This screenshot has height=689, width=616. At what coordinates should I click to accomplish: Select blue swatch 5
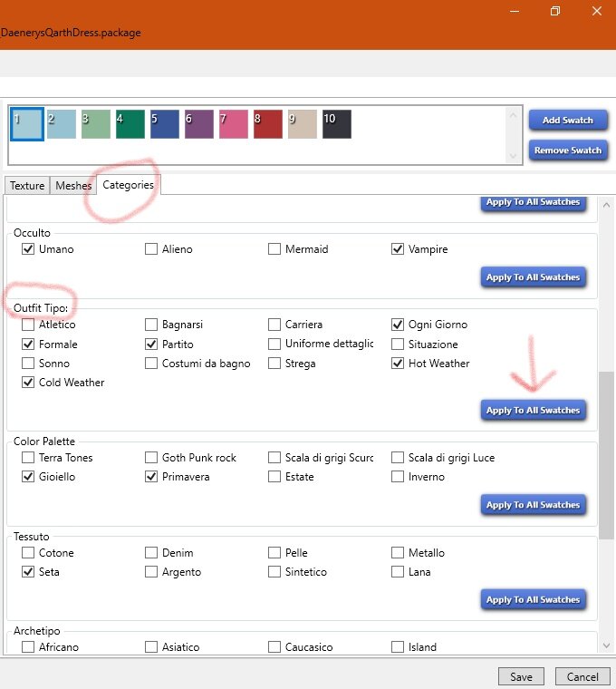165,124
